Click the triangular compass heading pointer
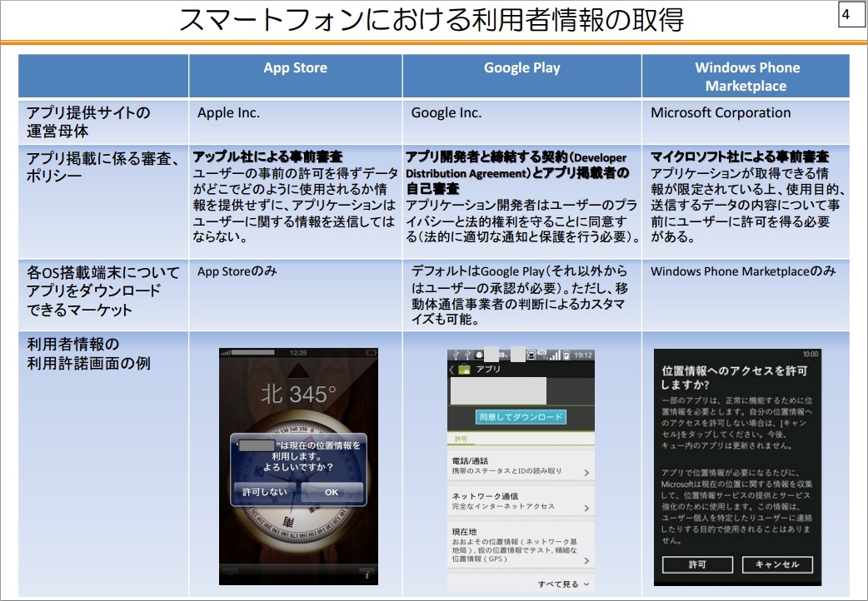 298,370
